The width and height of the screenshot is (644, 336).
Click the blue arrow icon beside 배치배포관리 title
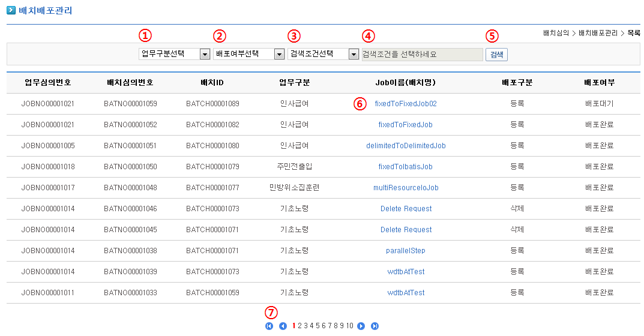coord(11,10)
